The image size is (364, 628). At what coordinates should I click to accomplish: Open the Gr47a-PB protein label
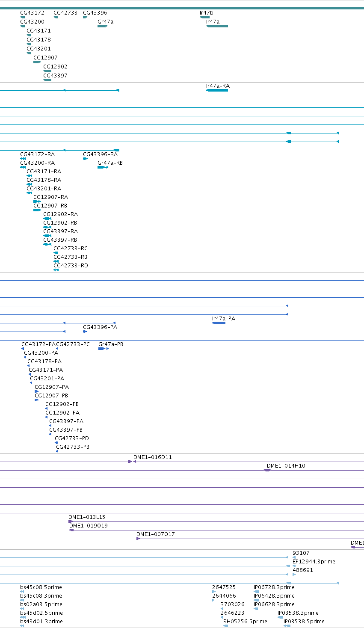click(x=111, y=344)
